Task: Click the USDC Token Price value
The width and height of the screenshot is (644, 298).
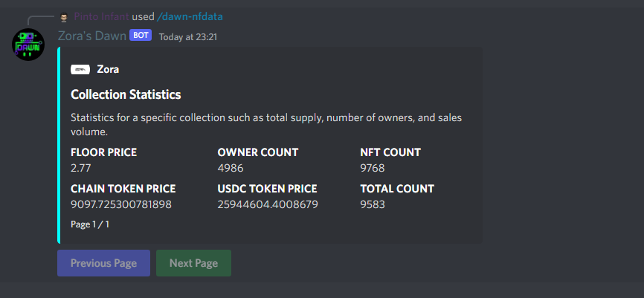Action: 268,204
